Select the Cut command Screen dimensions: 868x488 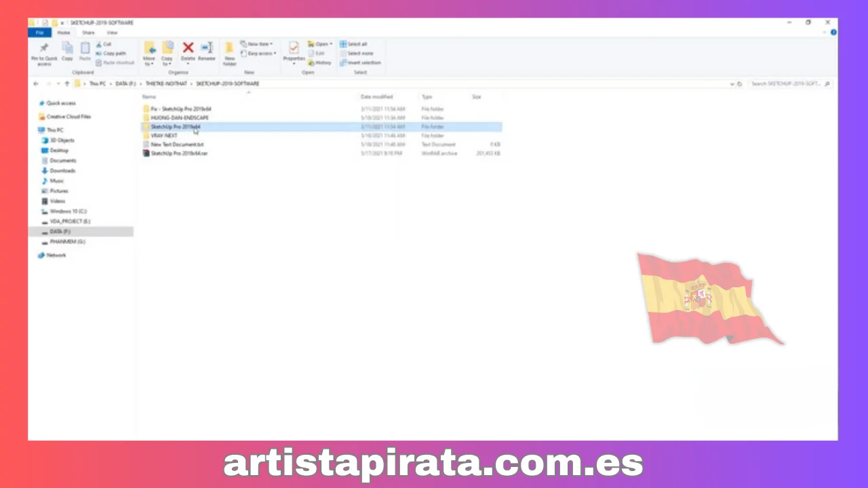click(x=104, y=44)
